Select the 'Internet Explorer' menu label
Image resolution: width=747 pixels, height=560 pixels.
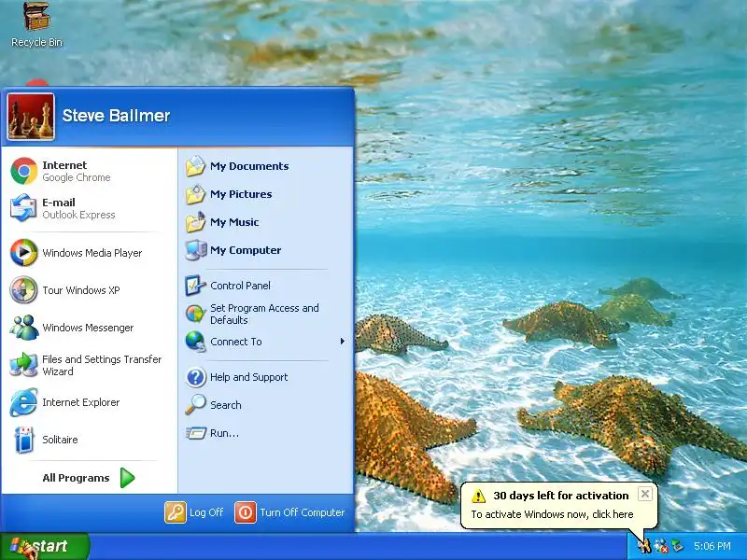(x=81, y=402)
